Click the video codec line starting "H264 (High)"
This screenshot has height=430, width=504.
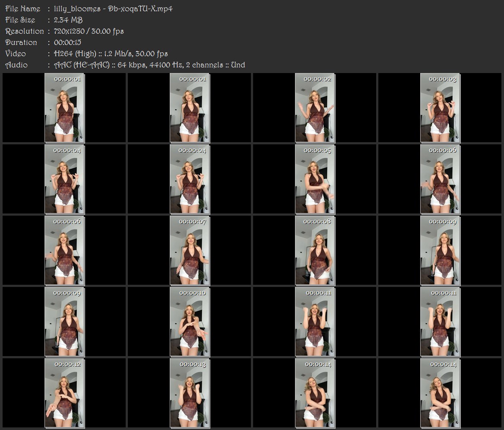click(111, 54)
